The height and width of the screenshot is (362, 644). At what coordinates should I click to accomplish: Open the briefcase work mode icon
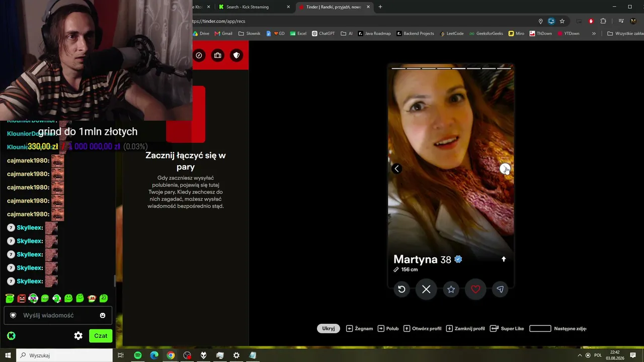(217, 55)
